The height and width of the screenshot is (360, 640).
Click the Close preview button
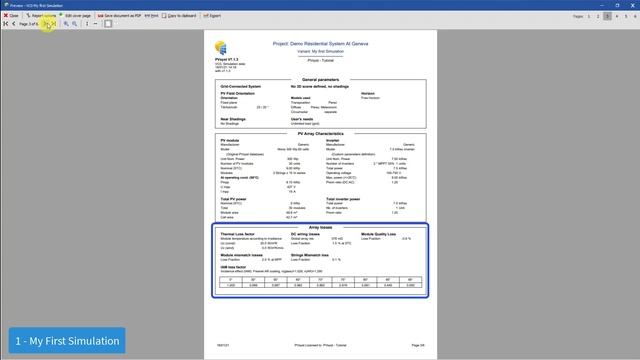pyautogui.click(x=11, y=16)
